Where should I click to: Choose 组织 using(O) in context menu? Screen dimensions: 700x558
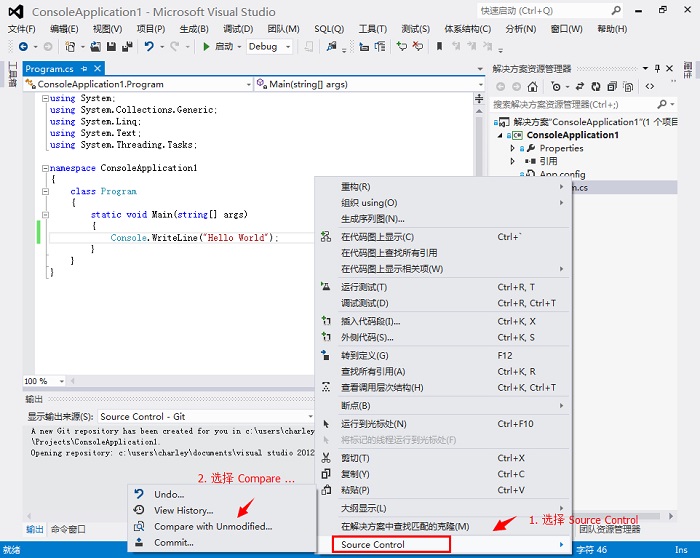[x=444, y=203]
